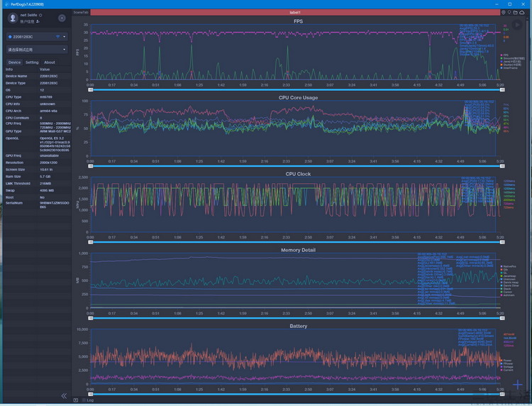Click the blue diamond device icon

(x=10, y=37)
